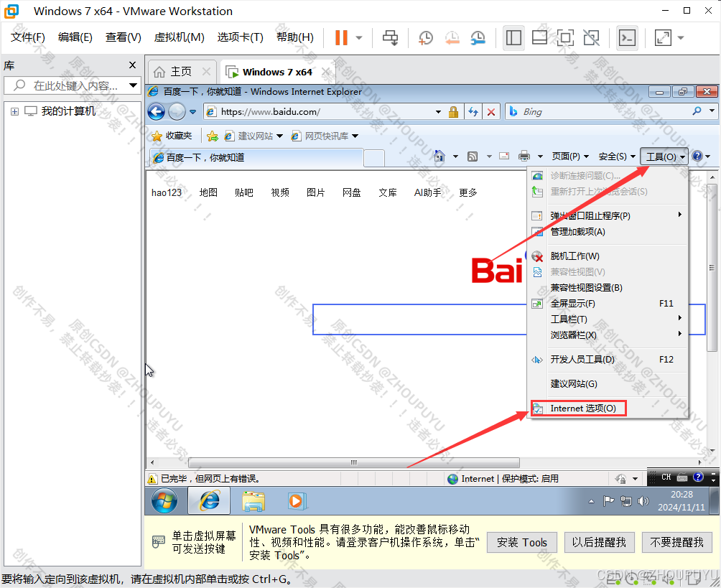This screenshot has width=721, height=588.
Task: Click the clock showing 20:28
Action: tap(682, 495)
